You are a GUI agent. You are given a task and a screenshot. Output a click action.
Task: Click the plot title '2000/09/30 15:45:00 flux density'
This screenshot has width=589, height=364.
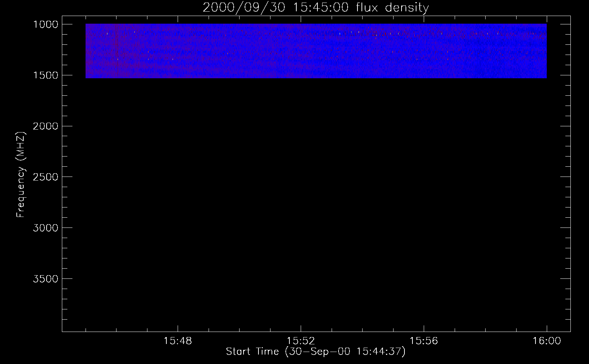(x=316, y=8)
